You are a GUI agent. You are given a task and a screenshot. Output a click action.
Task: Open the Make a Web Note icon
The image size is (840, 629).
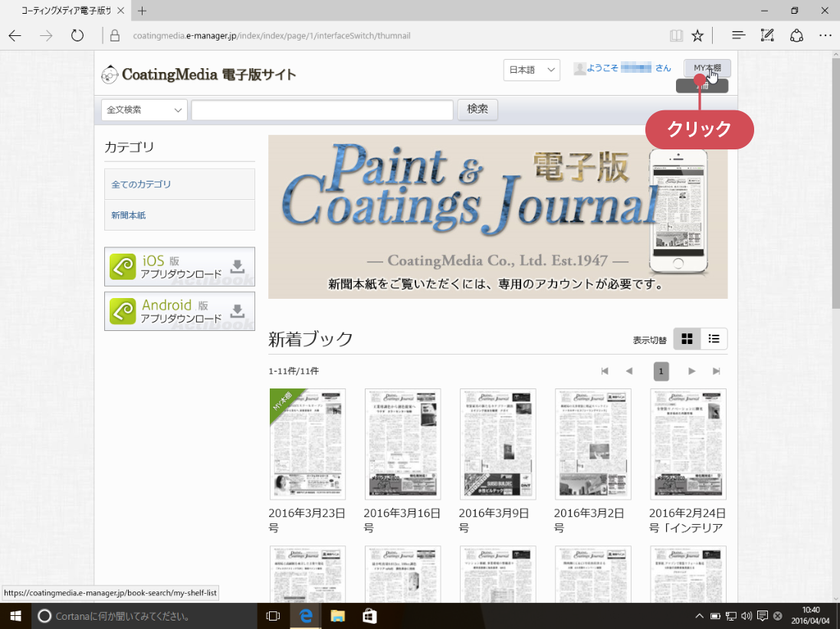point(767,35)
